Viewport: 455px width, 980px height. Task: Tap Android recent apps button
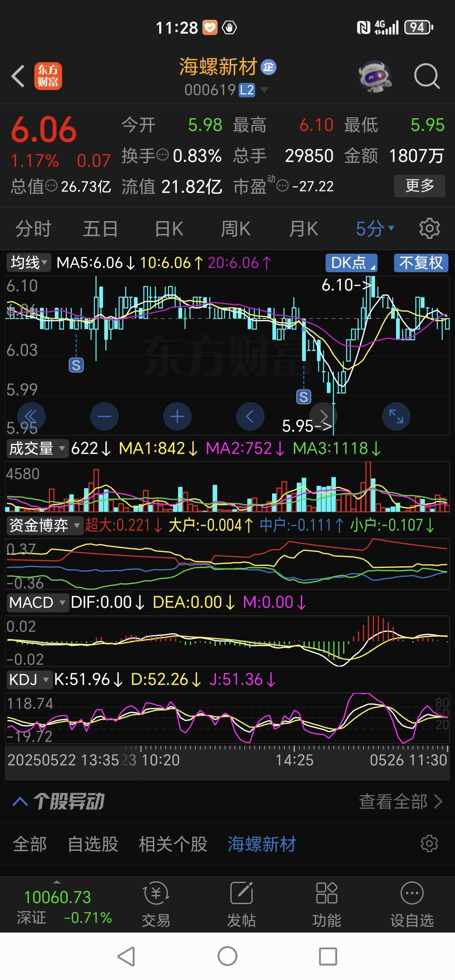pos(328,956)
